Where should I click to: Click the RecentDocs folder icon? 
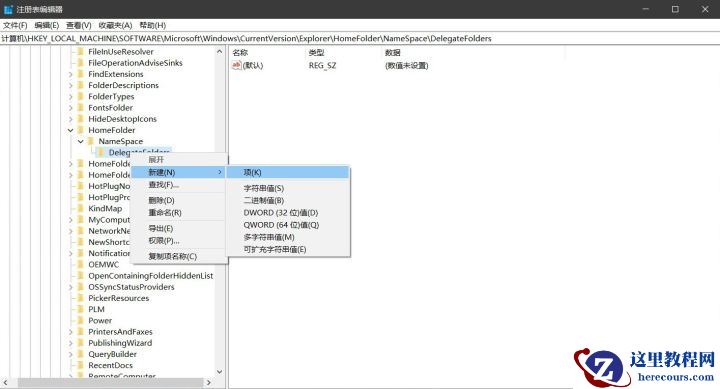81,365
